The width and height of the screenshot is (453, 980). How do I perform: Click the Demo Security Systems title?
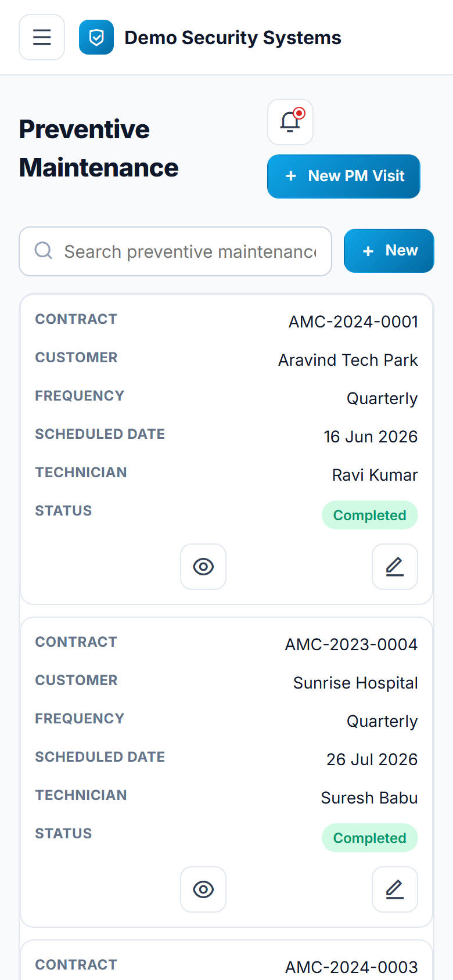tap(233, 38)
